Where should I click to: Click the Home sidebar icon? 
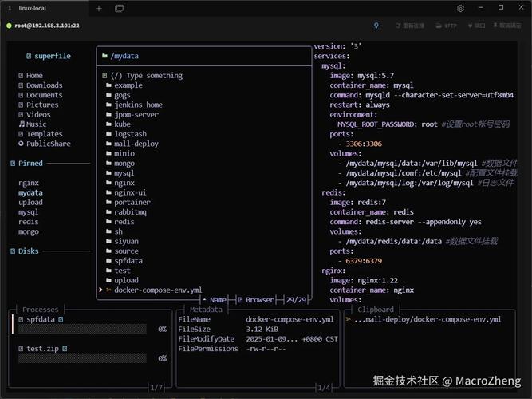click(21, 75)
